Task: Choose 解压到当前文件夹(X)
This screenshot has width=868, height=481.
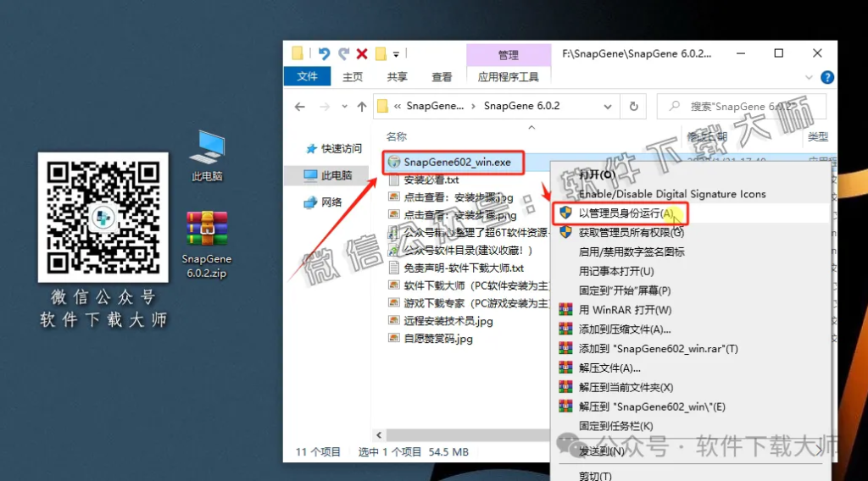Action: click(x=626, y=388)
